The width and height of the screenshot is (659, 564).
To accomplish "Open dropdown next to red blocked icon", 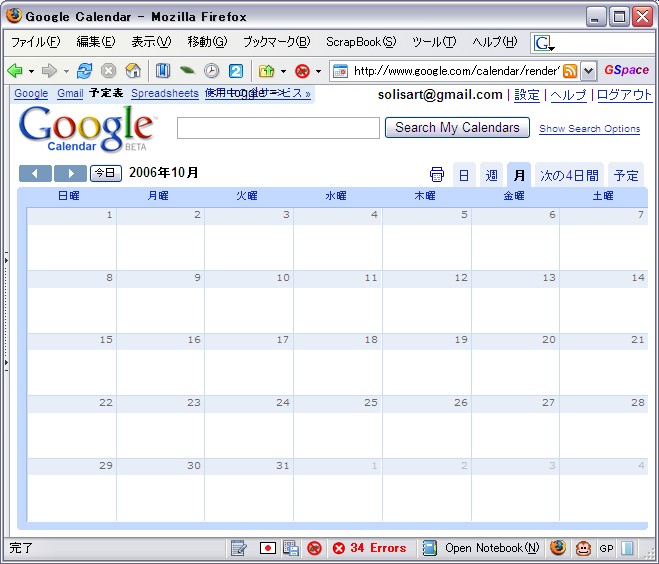I will [x=319, y=71].
